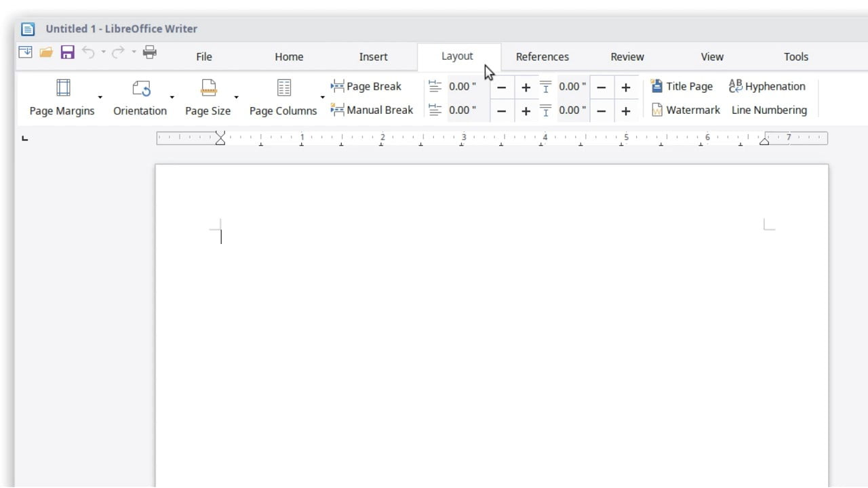Viewport: 868px width, 488px height.
Task: Click the Page Columns button
Action: (283, 98)
